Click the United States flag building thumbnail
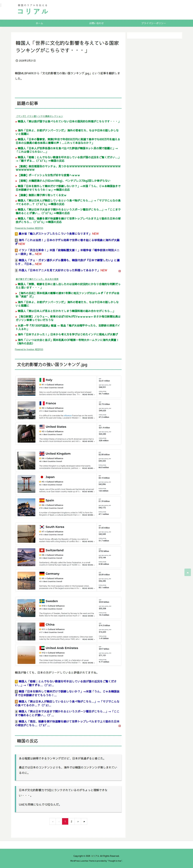The image size is (193, 868). coord(26,434)
